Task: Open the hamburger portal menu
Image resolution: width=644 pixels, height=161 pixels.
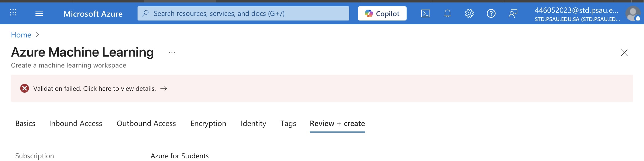Action: tap(39, 13)
